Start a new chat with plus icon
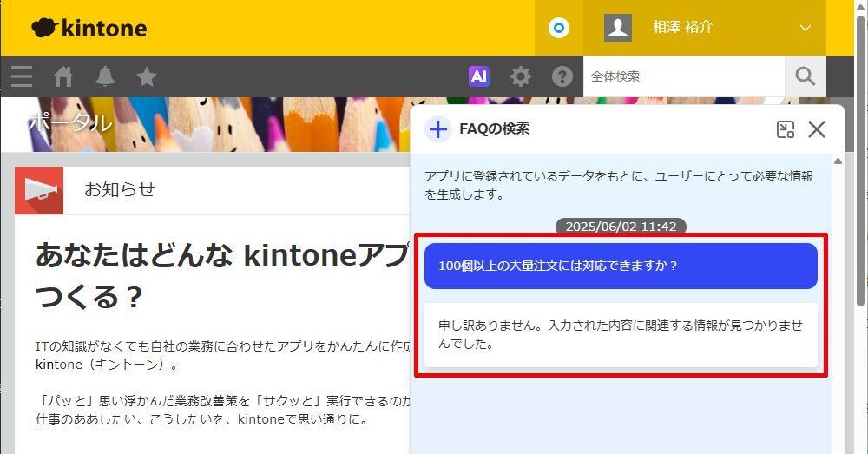Viewport: 868px width, 454px height. 438,129
